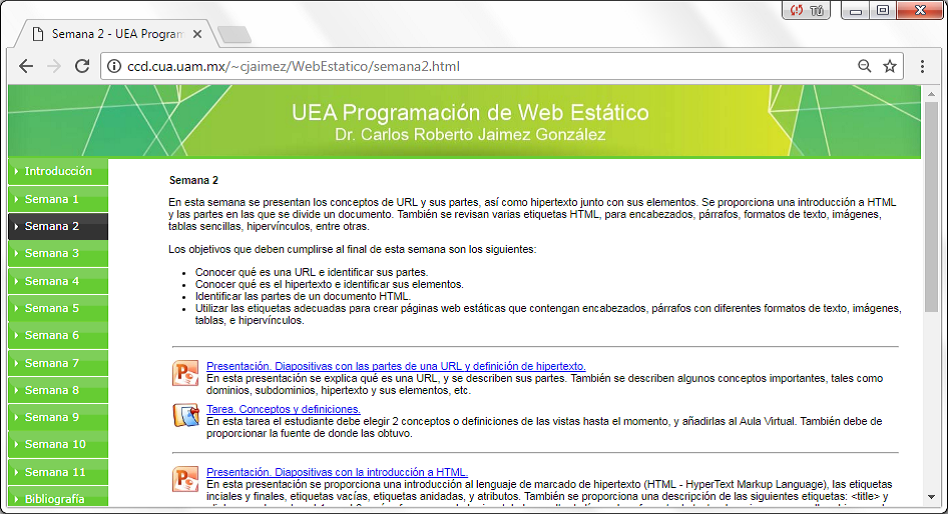This screenshot has width=948, height=514.
Task: Bookmark this page with the star icon
Action: (x=889, y=67)
